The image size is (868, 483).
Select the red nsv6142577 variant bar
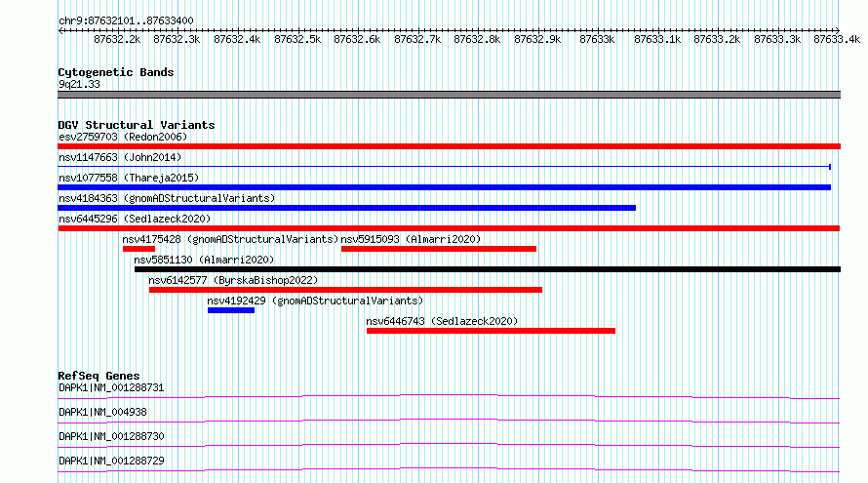[x=345, y=290]
